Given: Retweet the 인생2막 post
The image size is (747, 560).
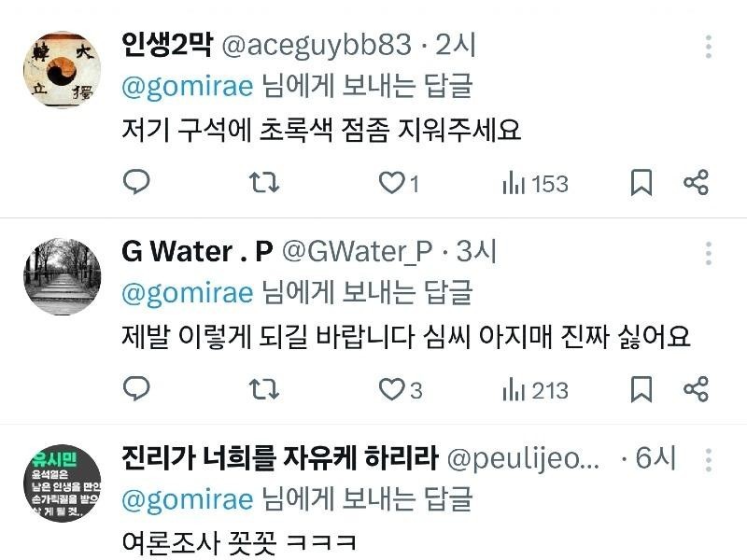Looking at the screenshot, I should point(264,183).
